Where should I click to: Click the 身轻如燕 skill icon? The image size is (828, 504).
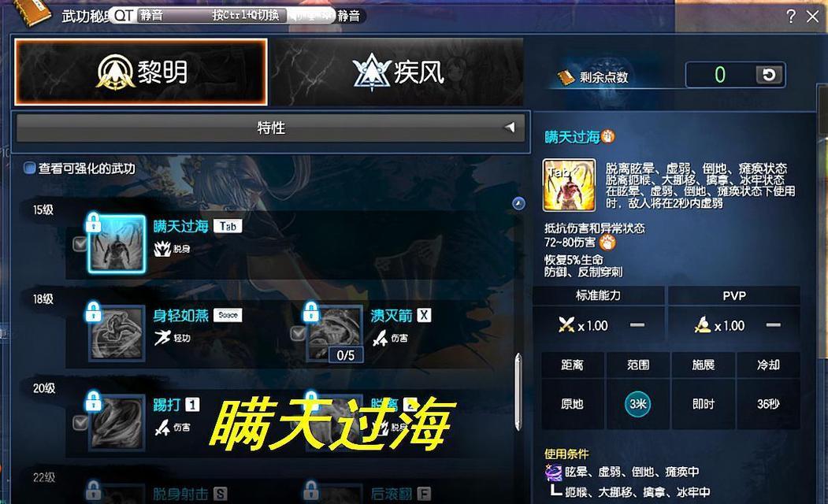(x=117, y=334)
